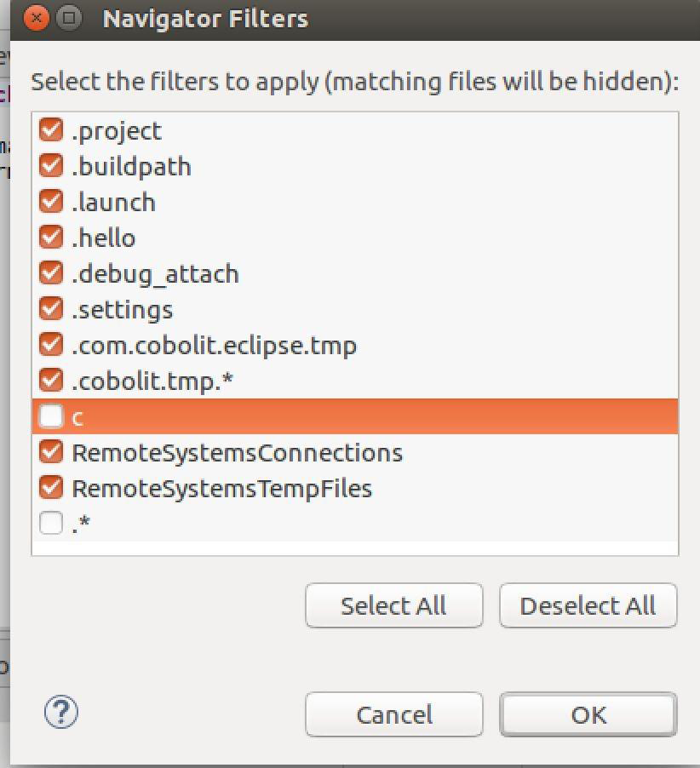This screenshot has width=700, height=768.
Task: Select the .project row in the list
Action: coord(119,130)
